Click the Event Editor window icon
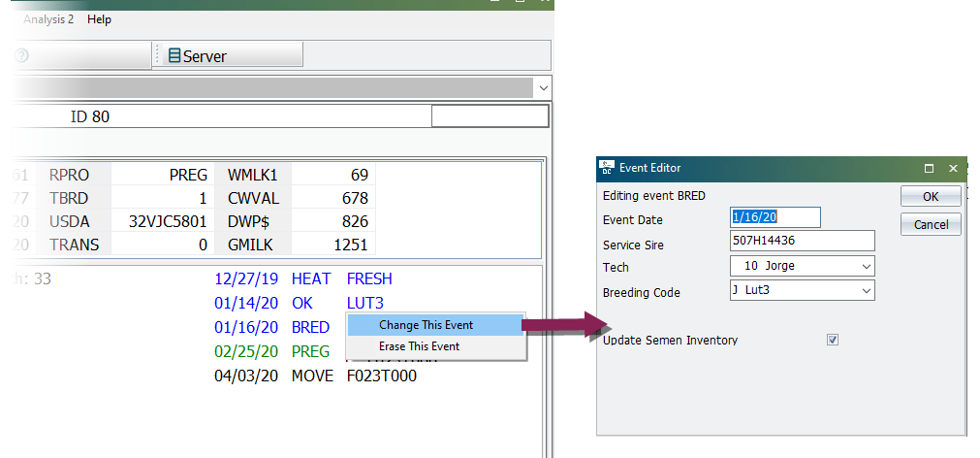 point(606,168)
